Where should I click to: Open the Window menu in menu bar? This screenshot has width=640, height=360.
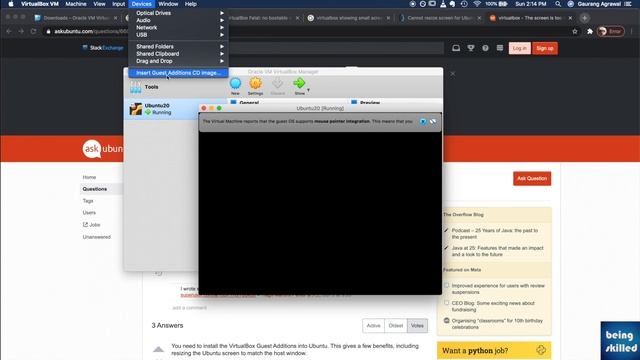tap(168, 4)
